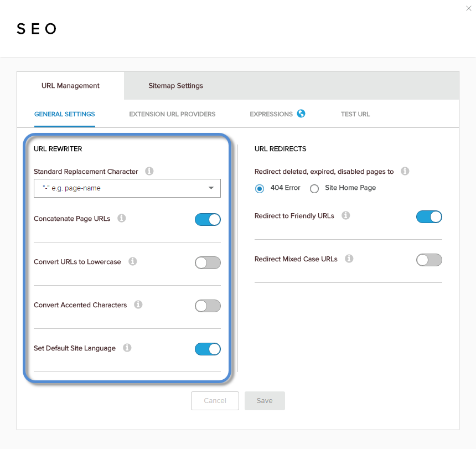Turn off Concatenate Page URLs toggle
The width and height of the screenshot is (476, 449).
pyautogui.click(x=208, y=219)
